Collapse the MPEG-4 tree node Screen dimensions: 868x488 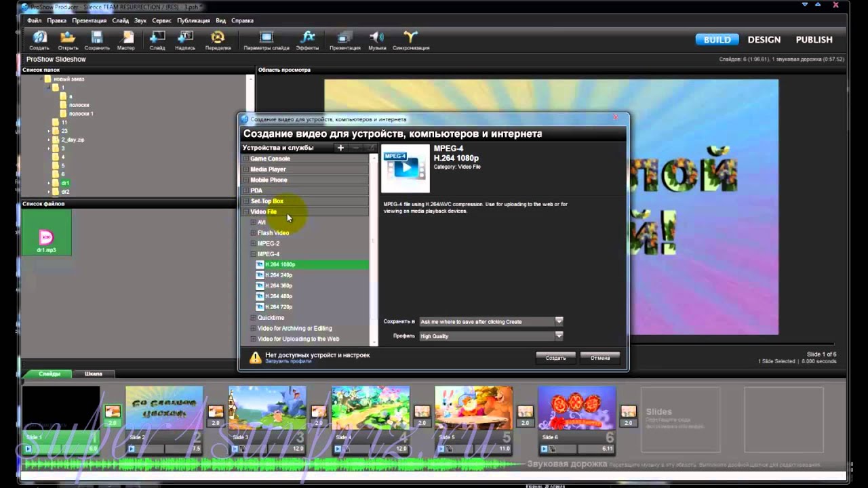click(254, 254)
